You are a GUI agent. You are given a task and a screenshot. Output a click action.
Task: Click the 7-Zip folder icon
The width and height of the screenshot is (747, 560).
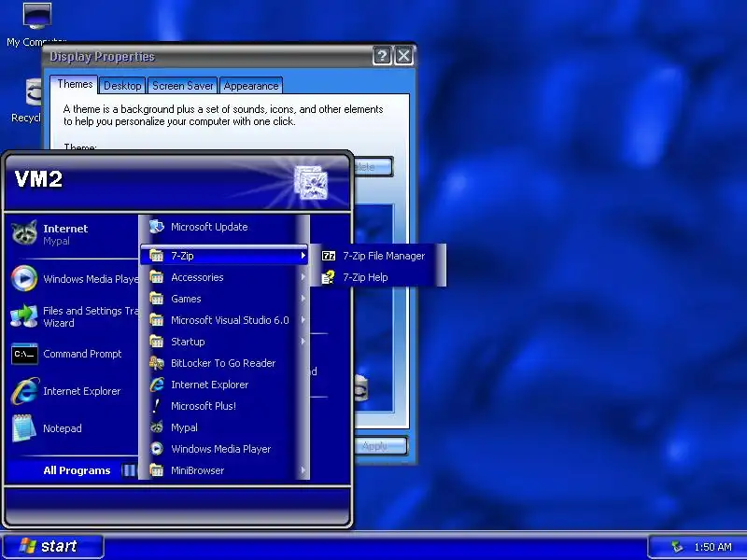(x=156, y=256)
